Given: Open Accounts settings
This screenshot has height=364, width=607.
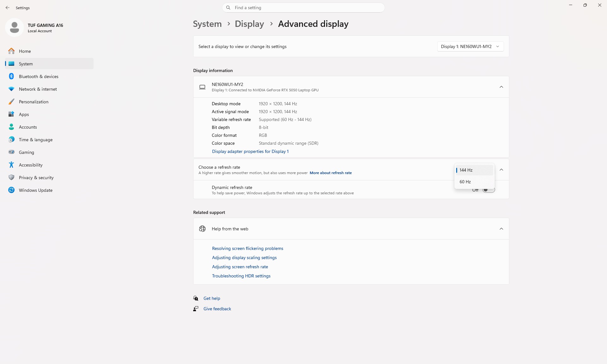Looking at the screenshot, I should [x=49, y=127].
